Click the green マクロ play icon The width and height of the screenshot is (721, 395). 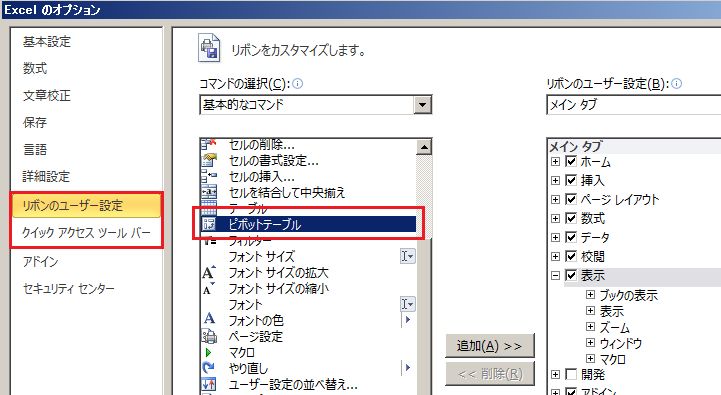pyautogui.click(x=208, y=352)
